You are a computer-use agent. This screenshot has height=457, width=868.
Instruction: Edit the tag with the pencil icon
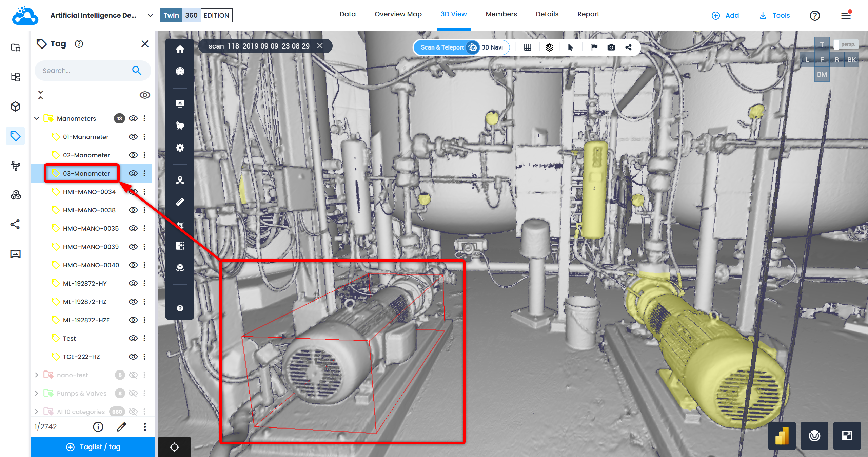tap(121, 427)
